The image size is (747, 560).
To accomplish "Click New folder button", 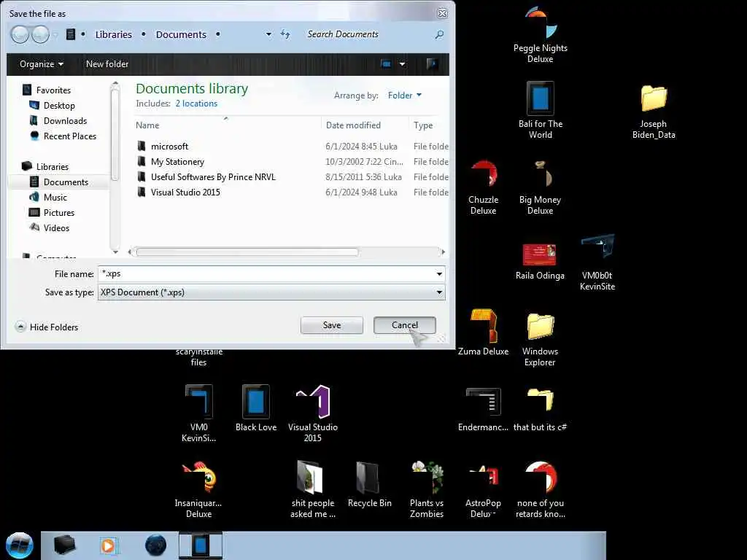I will tap(107, 64).
